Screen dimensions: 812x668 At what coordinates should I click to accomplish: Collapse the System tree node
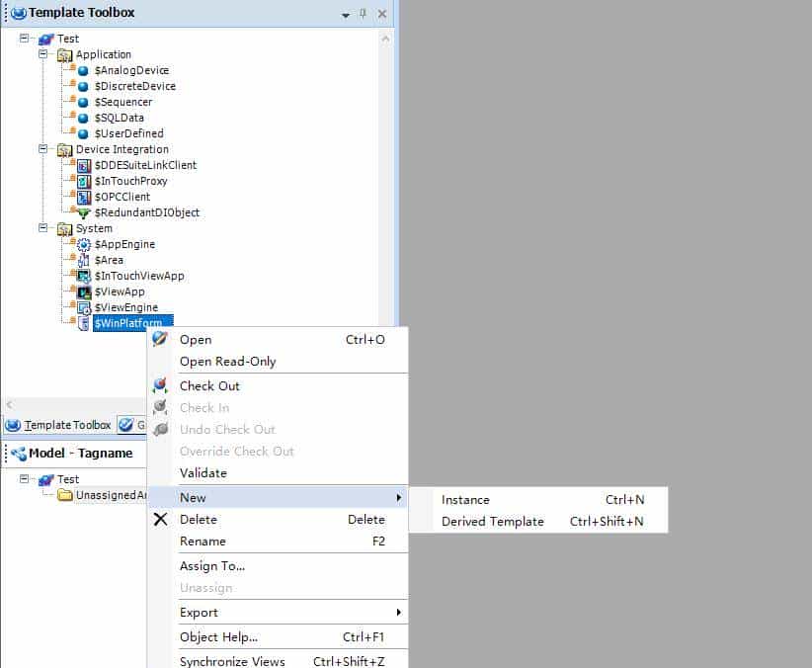point(41,228)
